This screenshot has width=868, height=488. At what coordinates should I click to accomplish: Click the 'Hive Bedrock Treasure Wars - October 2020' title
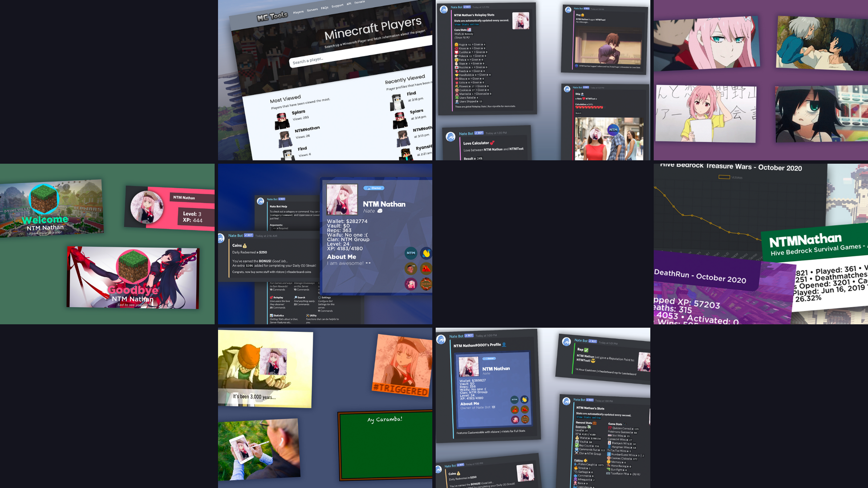point(731,166)
